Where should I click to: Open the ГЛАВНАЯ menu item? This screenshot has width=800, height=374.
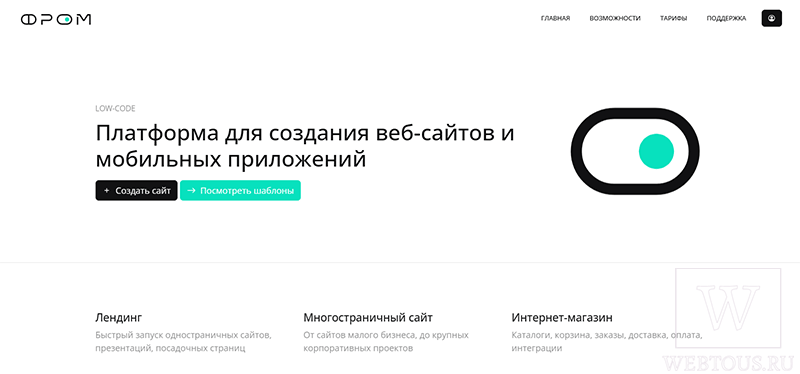click(555, 18)
